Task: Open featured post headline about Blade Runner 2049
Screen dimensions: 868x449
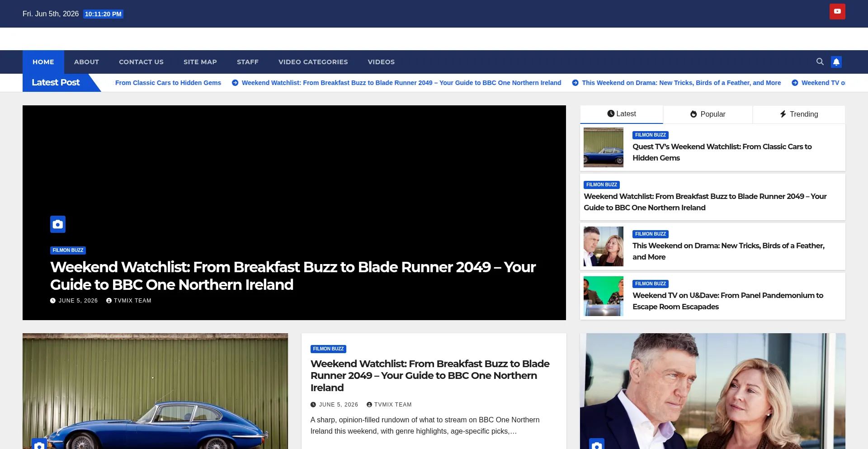Action: tap(293, 276)
